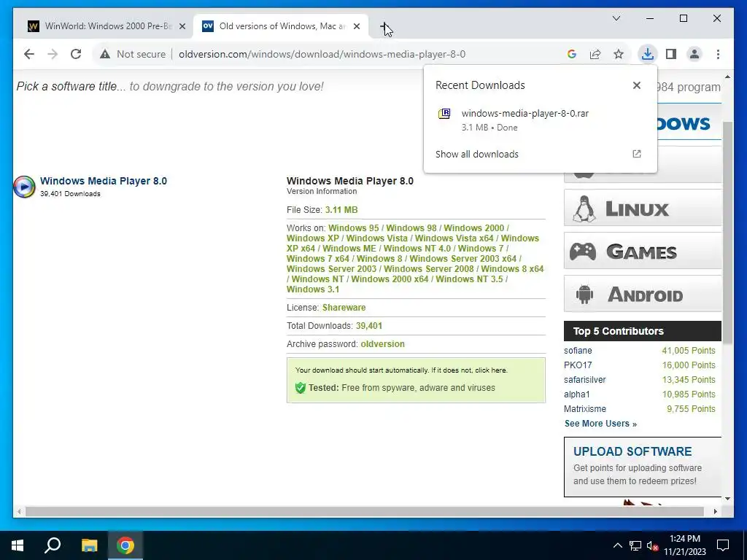
Task: Open Chrome's three-dot menu
Action: [718, 54]
